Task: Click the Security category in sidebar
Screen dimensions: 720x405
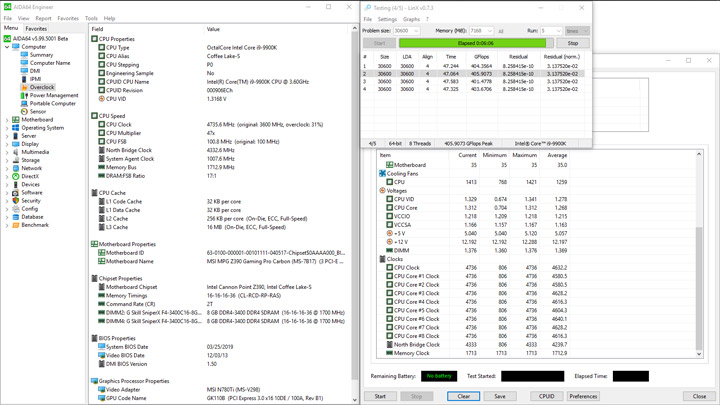Action: (31, 201)
